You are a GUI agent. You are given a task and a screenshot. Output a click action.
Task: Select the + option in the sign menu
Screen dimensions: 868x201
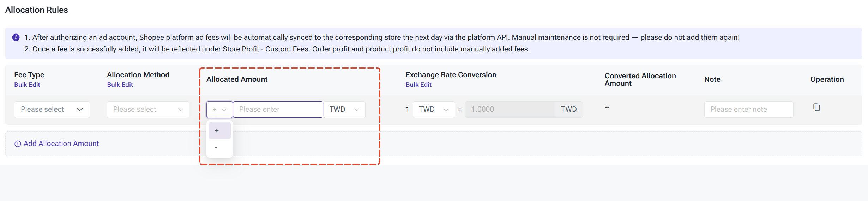pyautogui.click(x=219, y=130)
